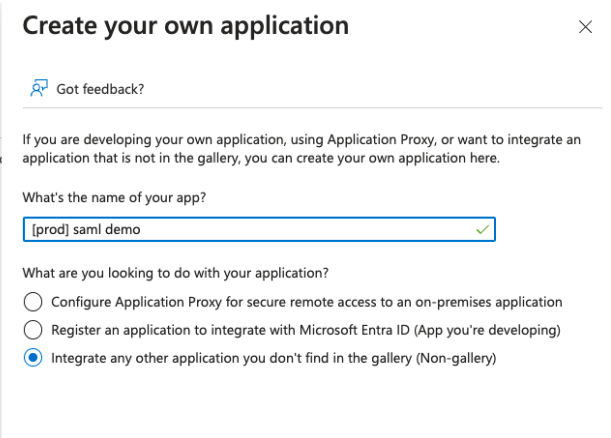Click the description paragraph about Application Proxy
Image resolution: width=611 pixels, height=438 pixels.
point(300,150)
